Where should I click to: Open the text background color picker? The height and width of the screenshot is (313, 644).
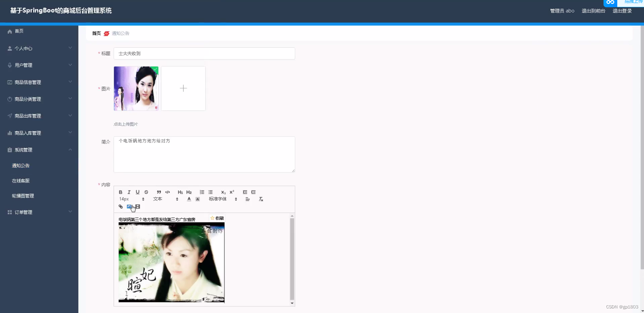[x=197, y=199]
